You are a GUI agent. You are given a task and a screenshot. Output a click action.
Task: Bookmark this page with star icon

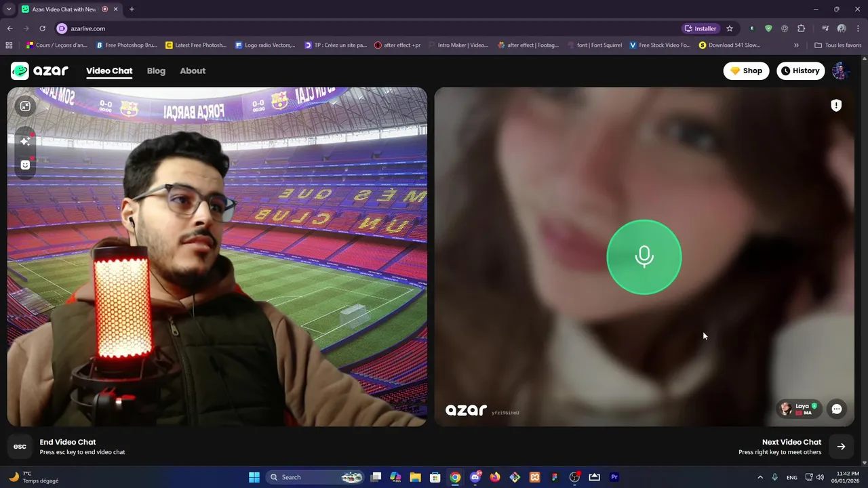(730, 28)
